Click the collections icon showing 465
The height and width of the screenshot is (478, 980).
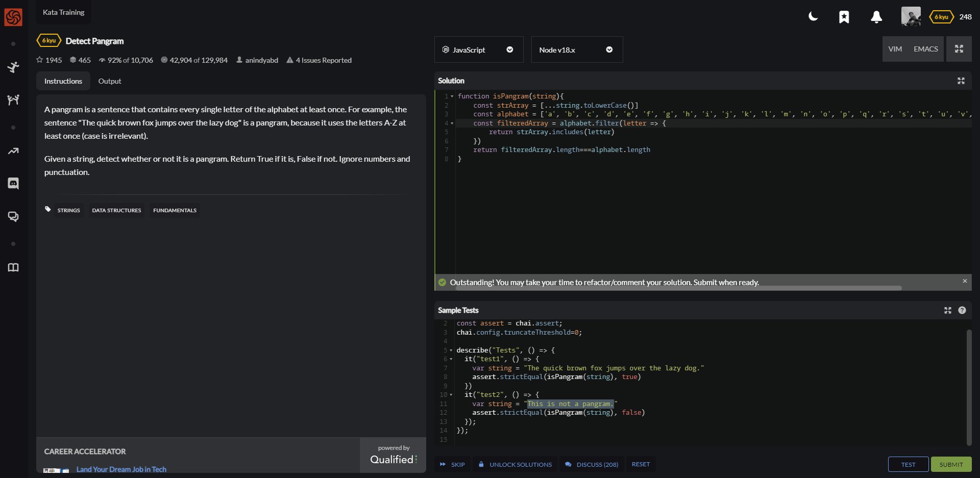point(73,60)
